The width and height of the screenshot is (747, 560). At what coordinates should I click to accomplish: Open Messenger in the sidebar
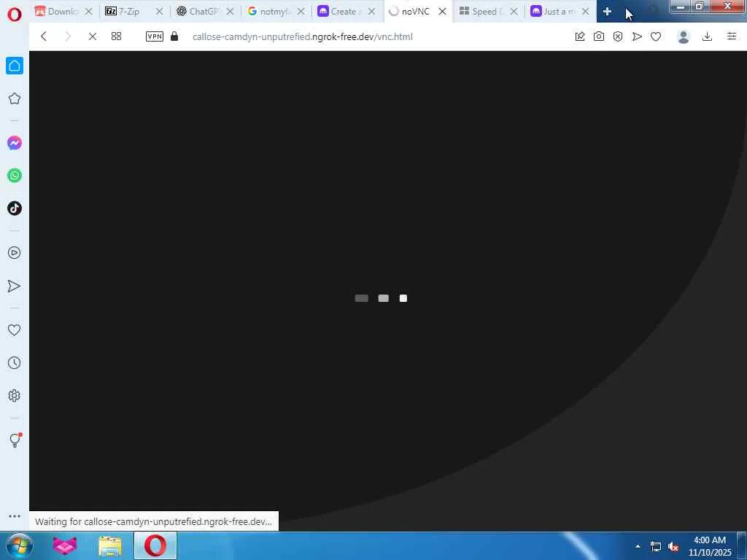point(15,143)
